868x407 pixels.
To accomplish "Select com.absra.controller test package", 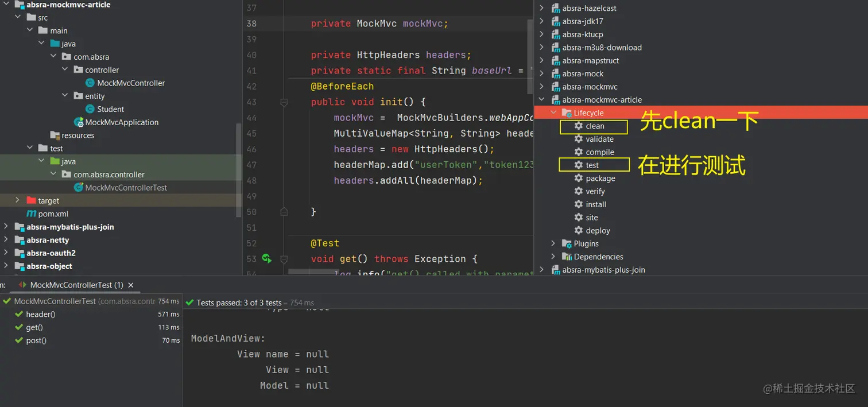I will [109, 175].
